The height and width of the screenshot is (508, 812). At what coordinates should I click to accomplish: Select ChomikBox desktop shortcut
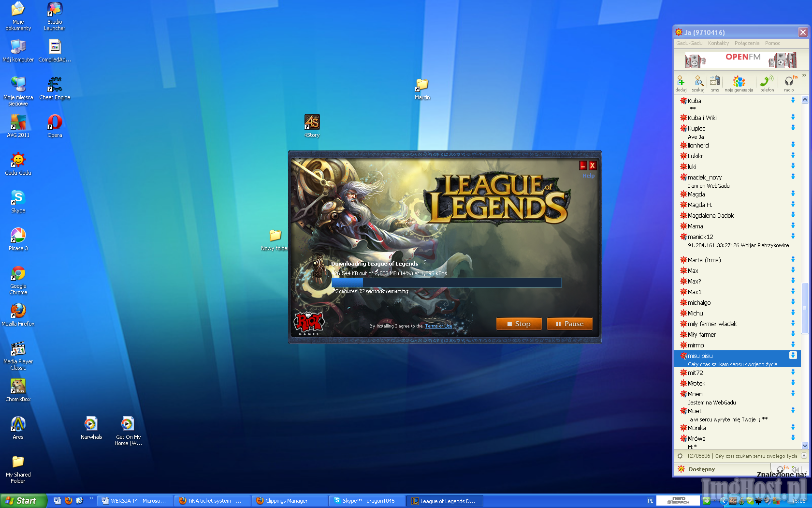(x=18, y=390)
